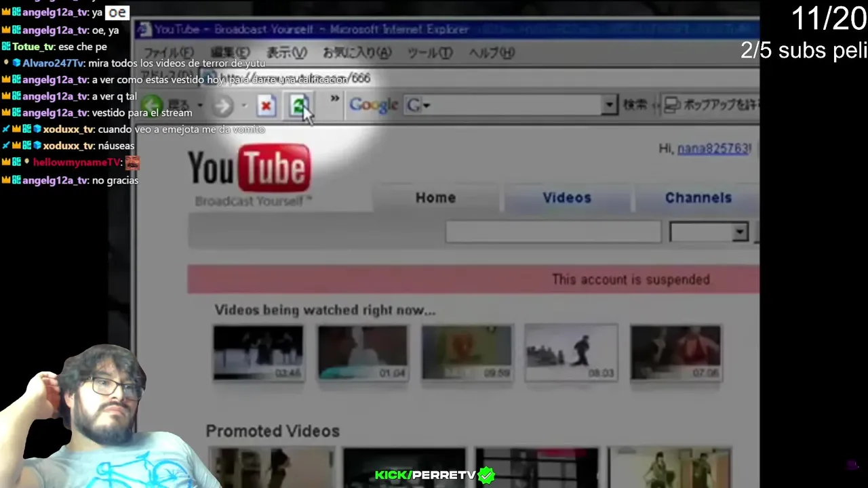Select the Channels tab on YouTube
868x488 pixels.
(x=698, y=198)
